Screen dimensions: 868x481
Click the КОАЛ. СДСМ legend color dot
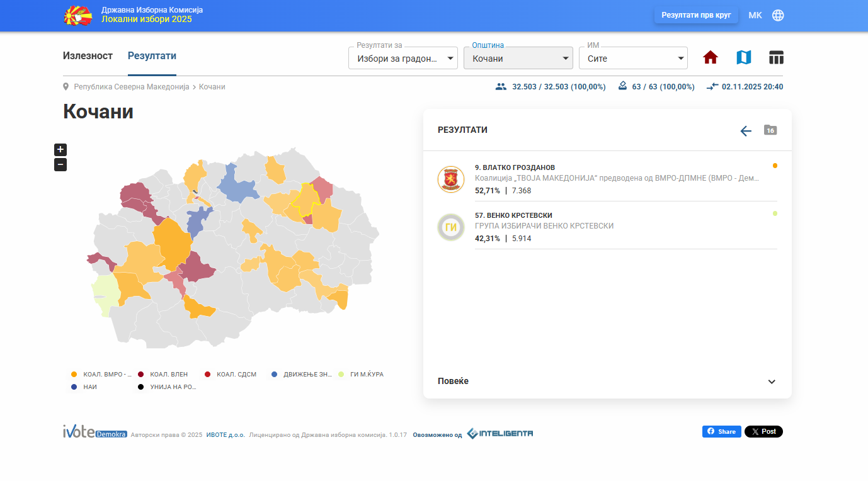208,375
